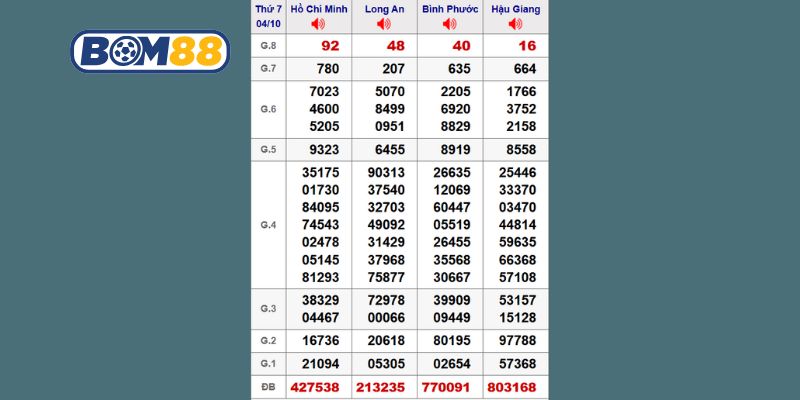Click the BOM88 logo
800x400 pixels.
pyautogui.click(x=150, y=50)
